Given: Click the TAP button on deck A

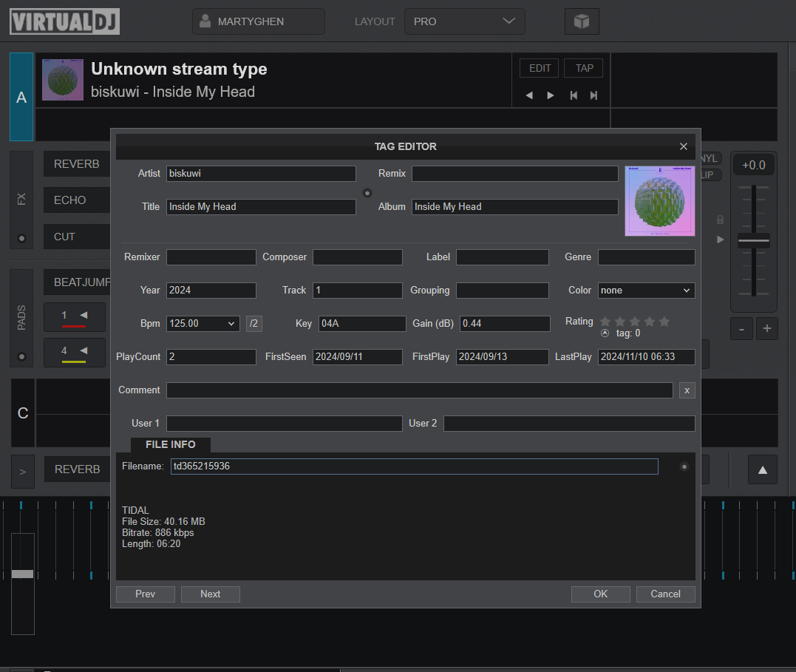Looking at the screenshot, I should coord(584,68).
